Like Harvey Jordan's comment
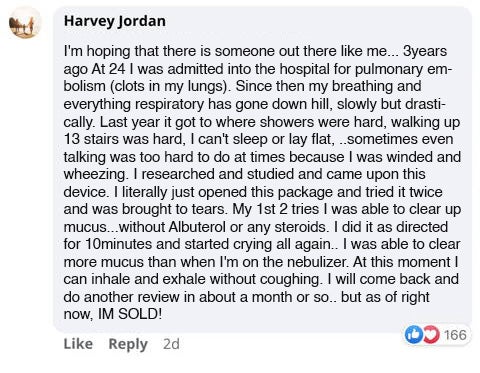This screenshot has width=480, height=373. click(78, 344)
